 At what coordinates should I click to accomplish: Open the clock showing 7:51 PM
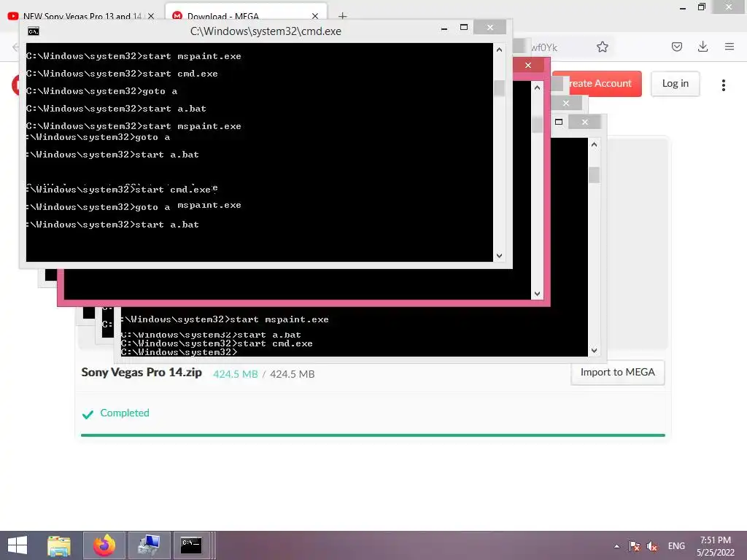pos(715,540)
